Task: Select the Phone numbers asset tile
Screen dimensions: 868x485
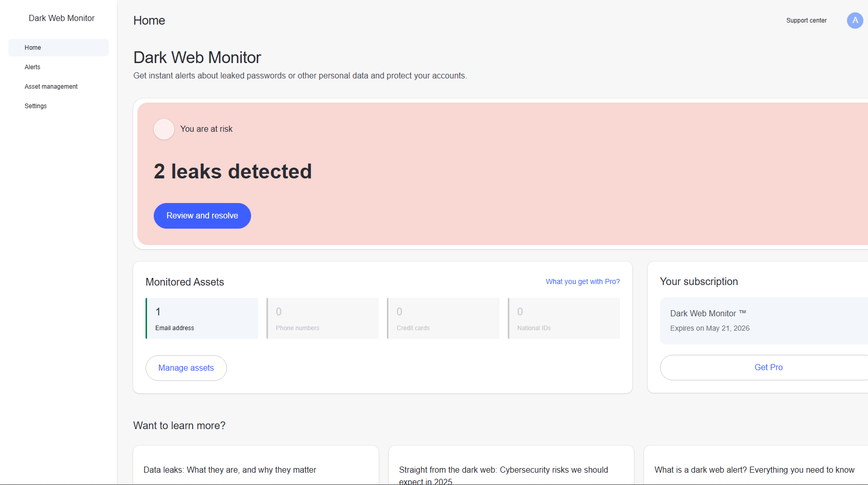Action: tap(323, 318)
